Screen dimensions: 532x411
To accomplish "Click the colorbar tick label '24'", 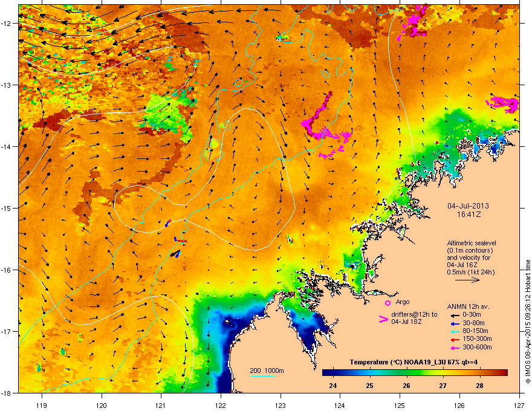I will coord(333,386).
